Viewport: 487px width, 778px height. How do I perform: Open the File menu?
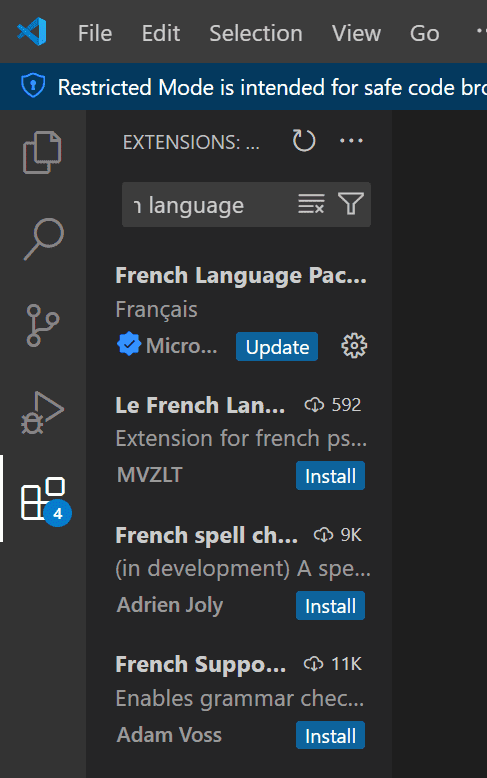click(95, 33)
